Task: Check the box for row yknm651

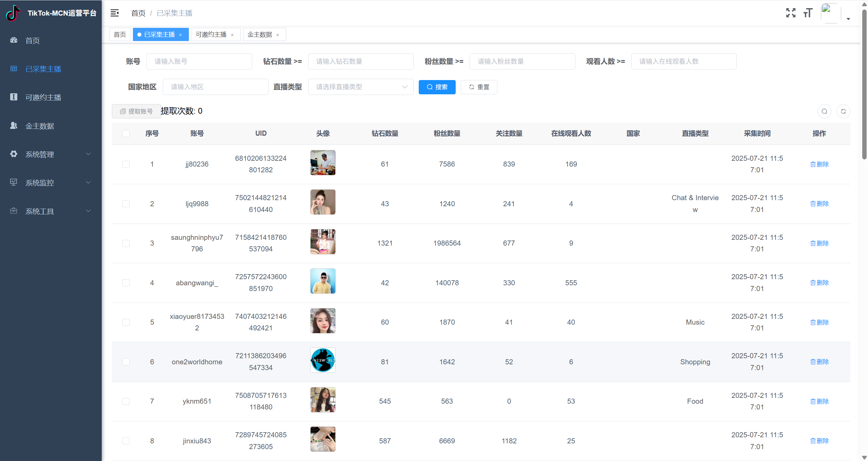Action: click(126, 401)
